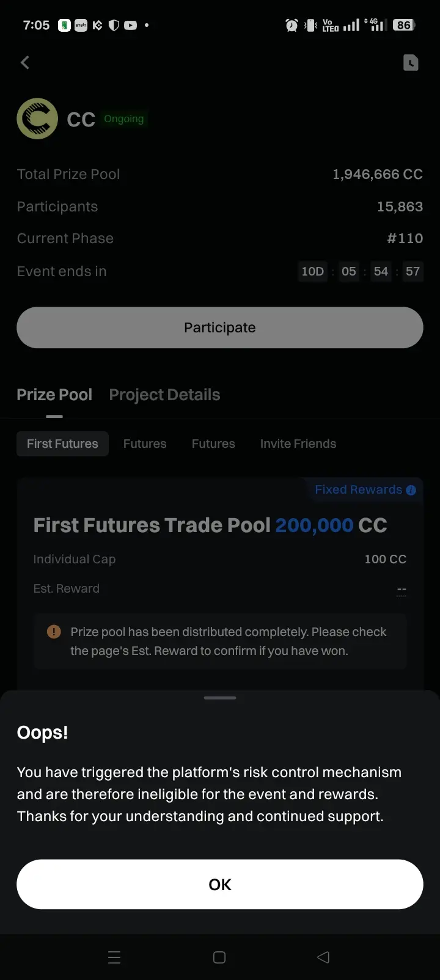Tap the Est. Reward dashed value

[x=402, y=590]
